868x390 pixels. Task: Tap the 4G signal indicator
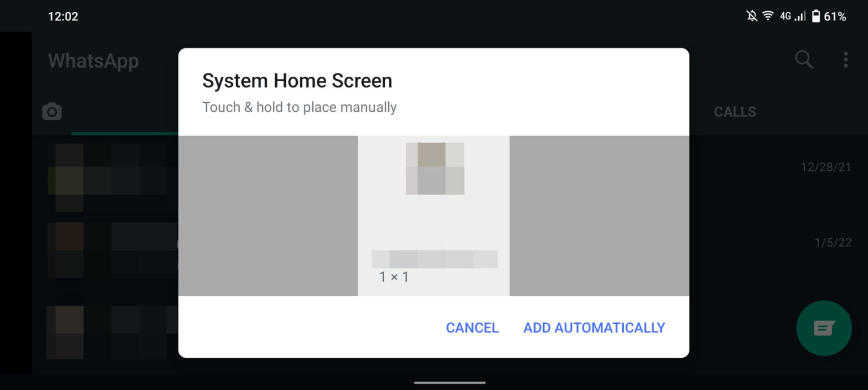coord(792,16)
